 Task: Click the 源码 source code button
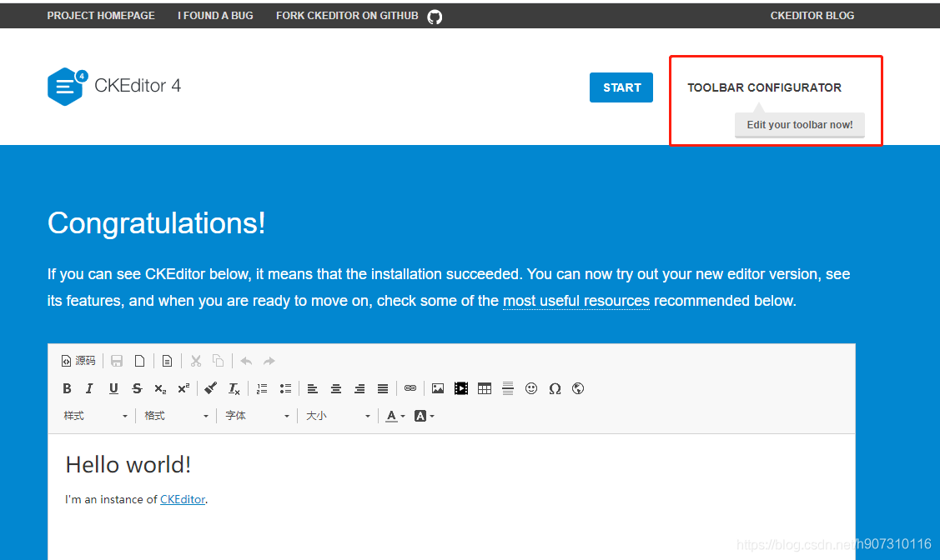tap(78, 361)
